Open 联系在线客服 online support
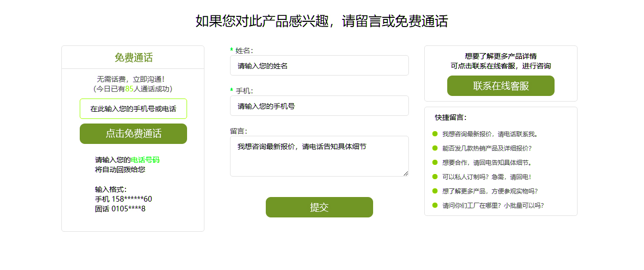 [500, 86]
